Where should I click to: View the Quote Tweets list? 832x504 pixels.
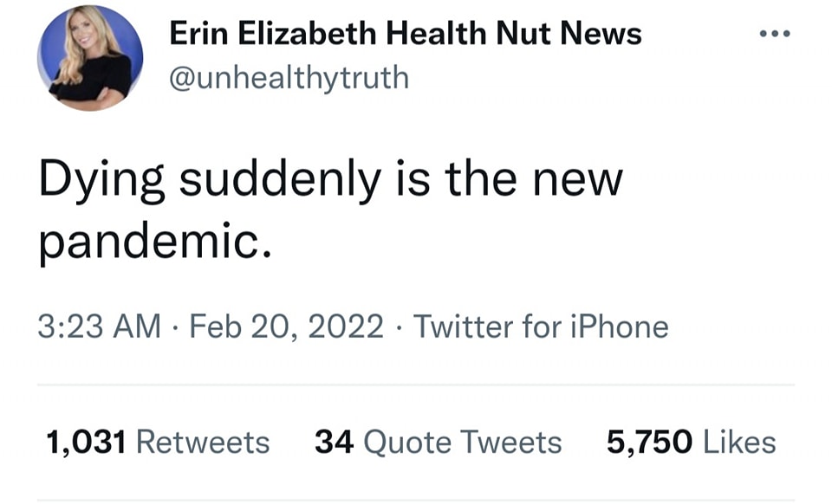pyautogui.click(x=438, y=443)
